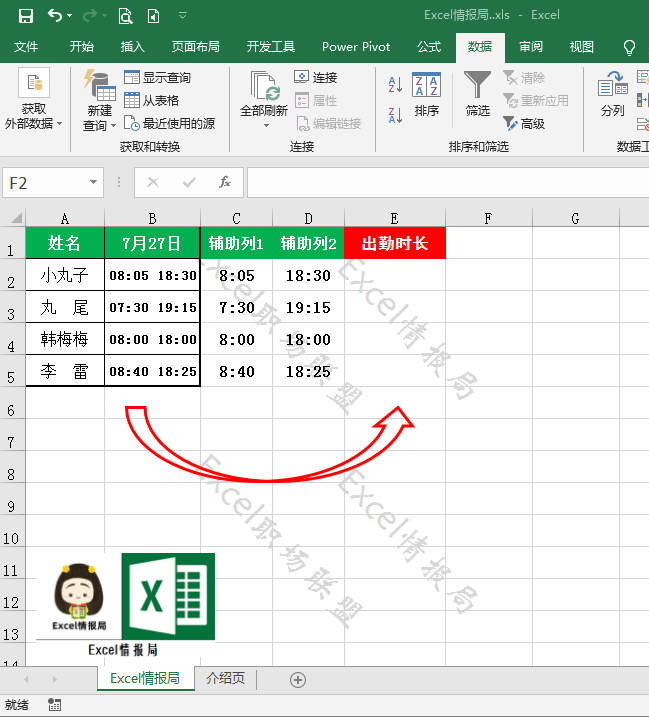
Task: Click the Excel logo image
Action: click(x=168, y=596)
